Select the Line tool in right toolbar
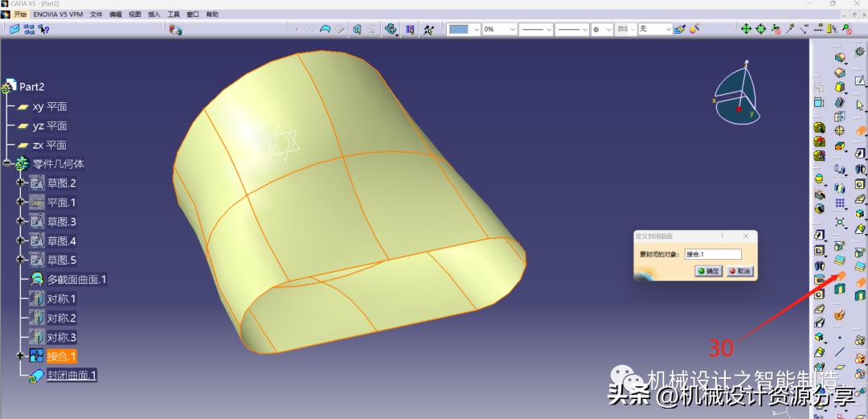This screenshot has width=868, height=419. (841, 352)
